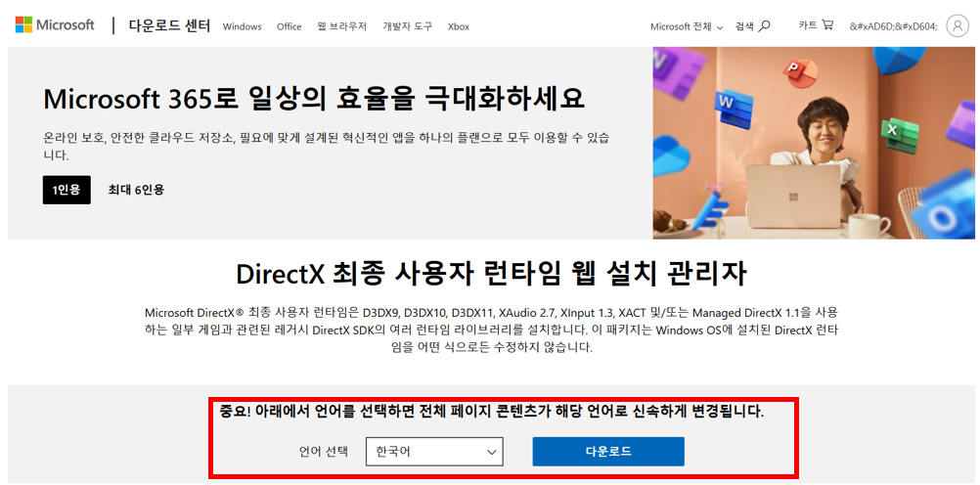Open the Office menu item

tap(290, 26)
